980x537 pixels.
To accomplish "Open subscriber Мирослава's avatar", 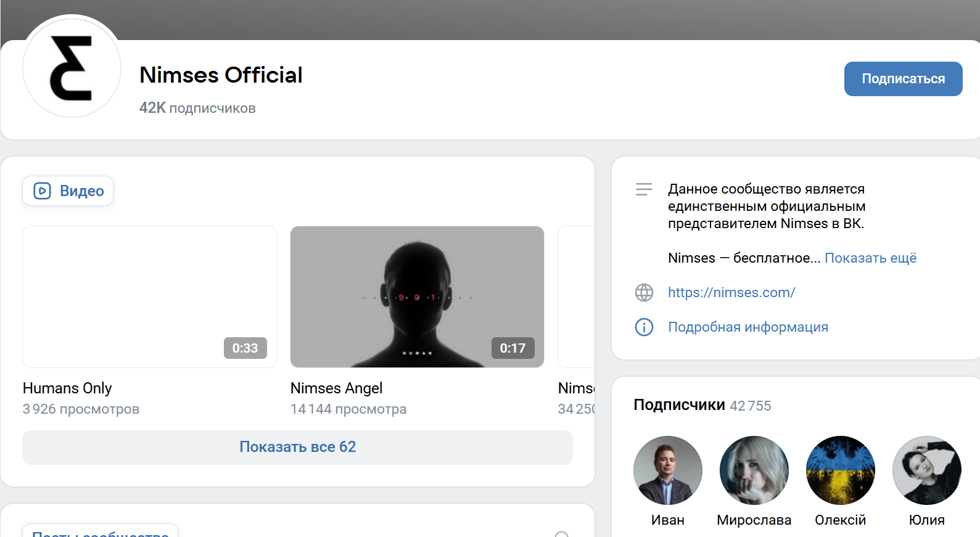I will [754, 470].
